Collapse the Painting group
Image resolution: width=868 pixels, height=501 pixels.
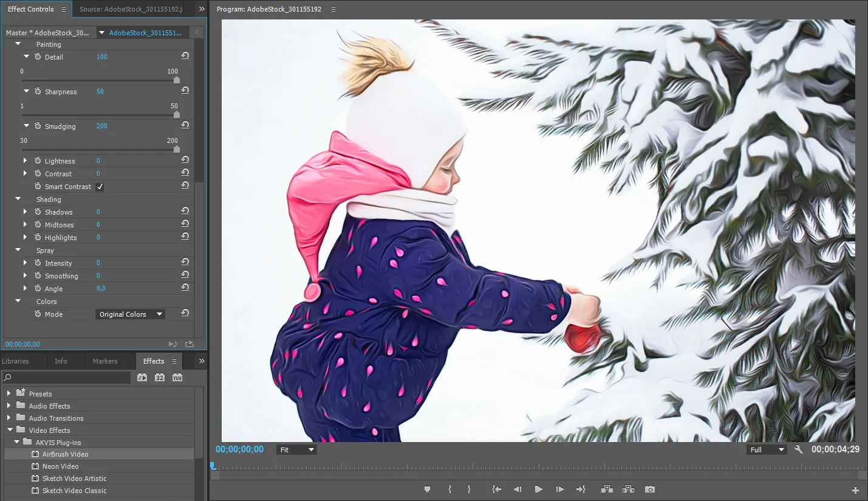[x=18, y=44]
